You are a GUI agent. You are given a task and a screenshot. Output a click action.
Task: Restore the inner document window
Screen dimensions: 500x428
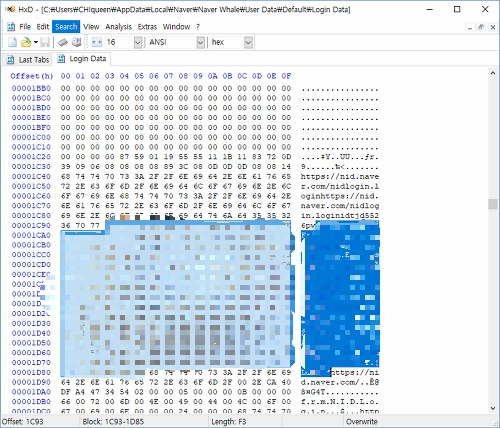(481, 27)
